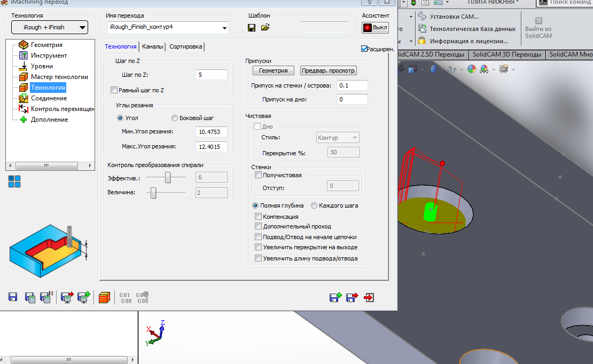
Task: Click the save and calculate with dotted marker icon
Action: coord(46,297)
